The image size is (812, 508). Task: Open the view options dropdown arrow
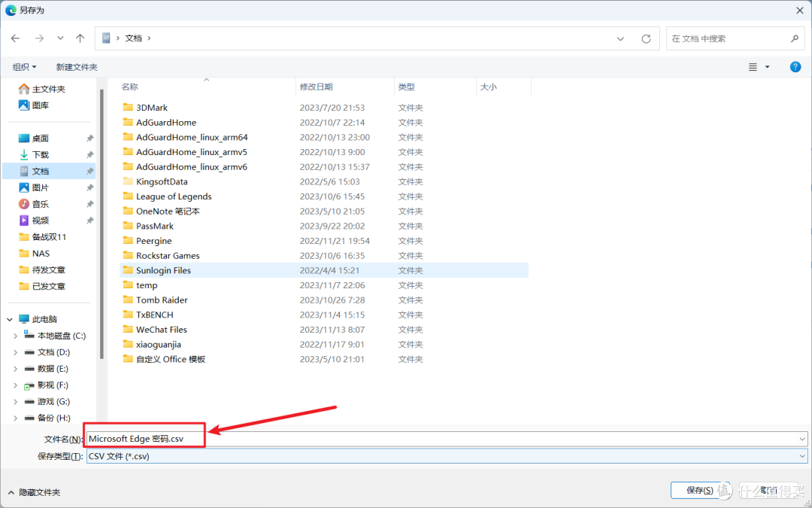coord(768,67)
